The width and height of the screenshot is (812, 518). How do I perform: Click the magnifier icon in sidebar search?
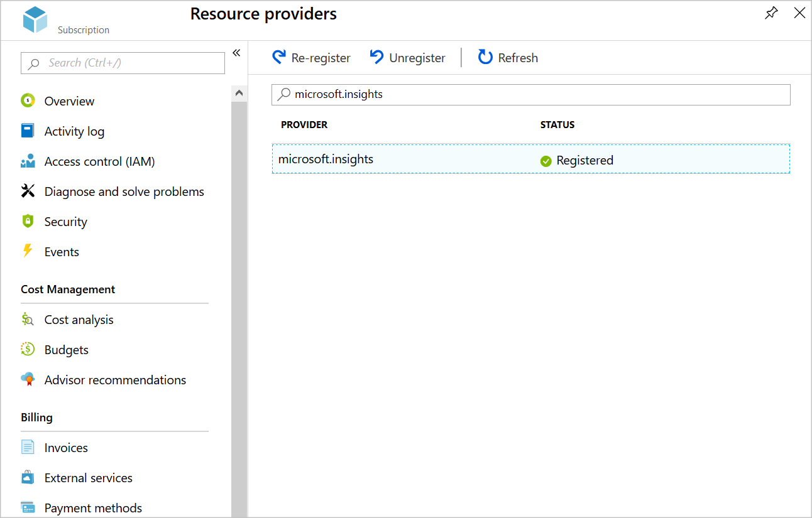click(34, 63)
